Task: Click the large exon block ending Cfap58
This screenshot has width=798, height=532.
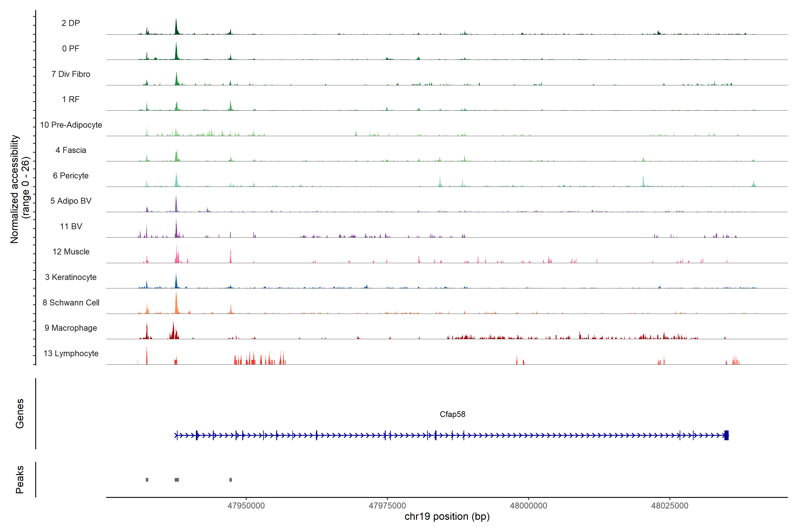Action: coord(726,435)
